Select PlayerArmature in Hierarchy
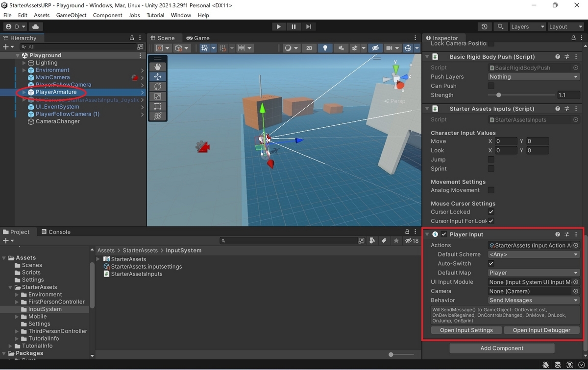This screenshot has width=588, height=370. pyautogui.click(x=56, y=92)
